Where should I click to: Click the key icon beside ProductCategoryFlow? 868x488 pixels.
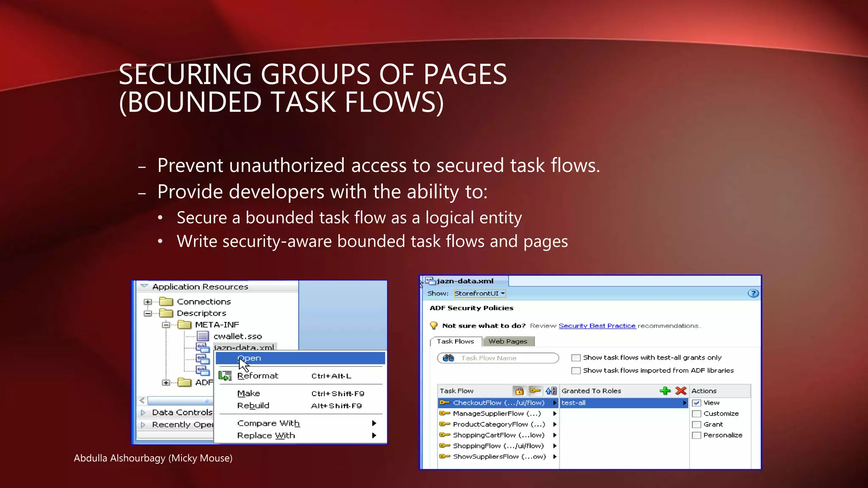pos(445,424)
